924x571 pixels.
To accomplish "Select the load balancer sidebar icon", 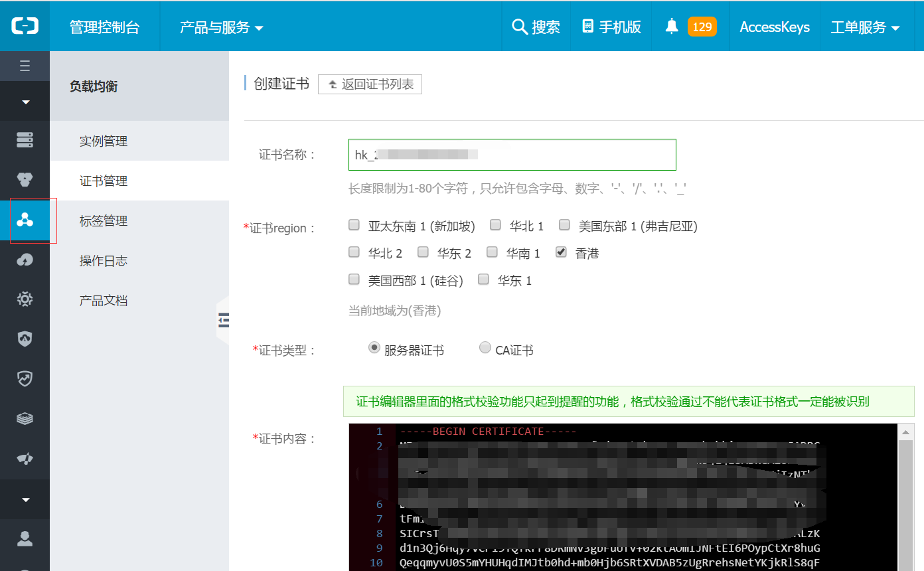I will 25,220.
